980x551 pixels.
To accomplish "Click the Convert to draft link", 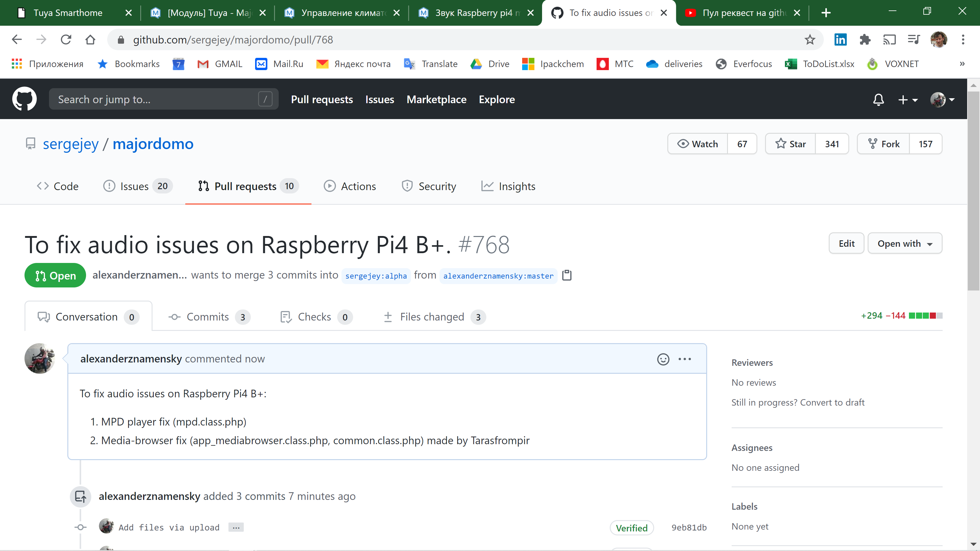I will tap(832, 402).
